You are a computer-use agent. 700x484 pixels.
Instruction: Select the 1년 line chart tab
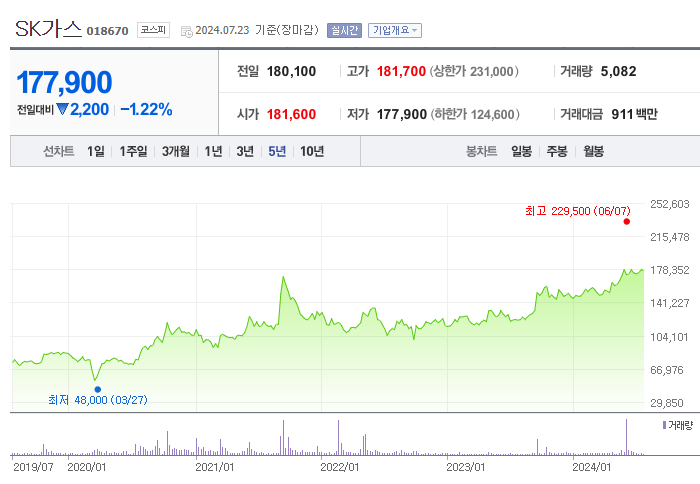213,151
